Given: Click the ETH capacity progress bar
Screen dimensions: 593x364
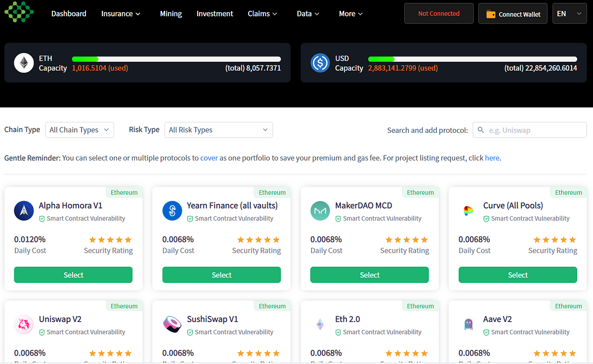Looking at the screenshot, I should coord(176,59).
